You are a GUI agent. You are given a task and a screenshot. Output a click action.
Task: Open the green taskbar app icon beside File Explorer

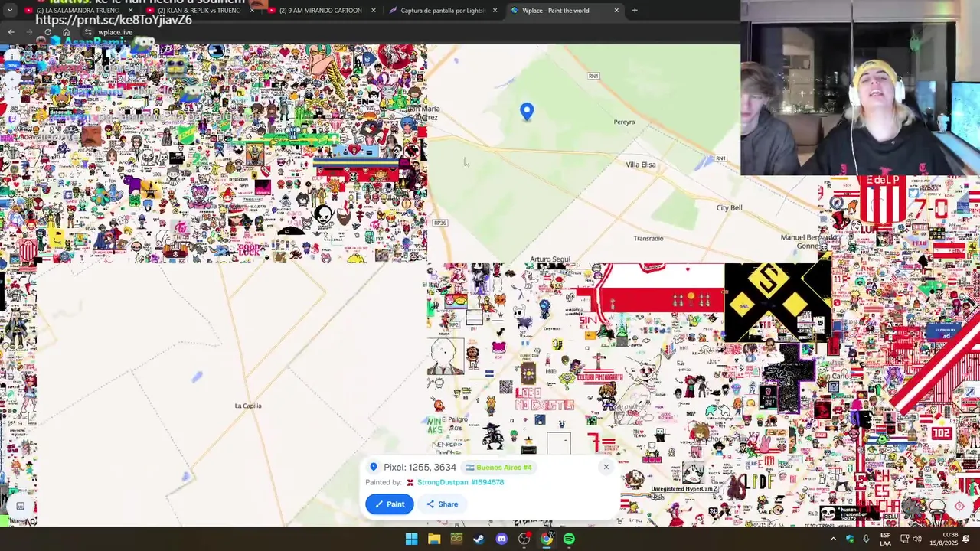[x=456, y=539]
